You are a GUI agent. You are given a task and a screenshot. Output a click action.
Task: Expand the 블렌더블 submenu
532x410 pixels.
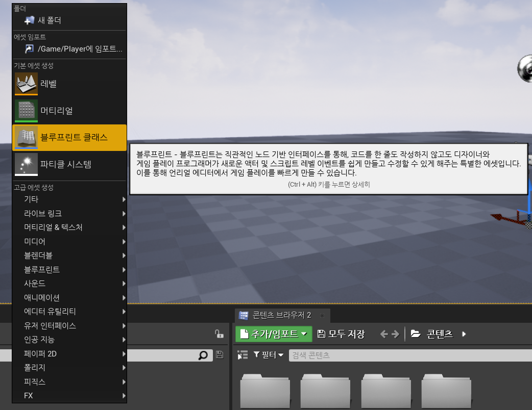point(69,255)
